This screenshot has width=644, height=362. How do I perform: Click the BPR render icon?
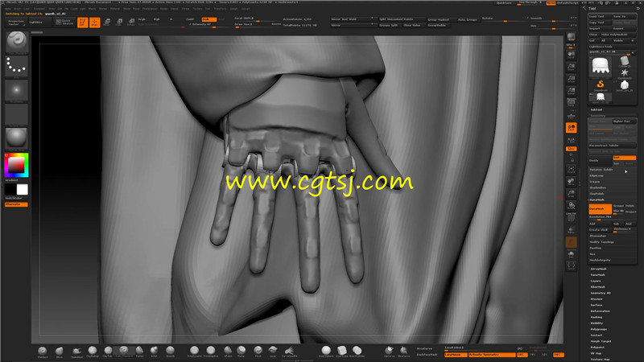[571, 38]
